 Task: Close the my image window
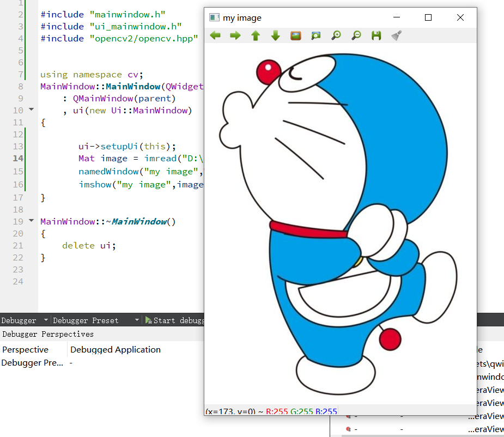[x=460, y=17]
